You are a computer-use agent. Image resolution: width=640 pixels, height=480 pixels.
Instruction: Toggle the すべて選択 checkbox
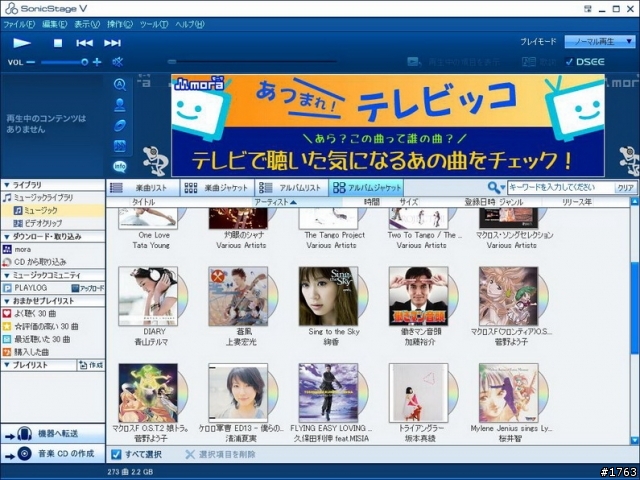coord(116,454)
